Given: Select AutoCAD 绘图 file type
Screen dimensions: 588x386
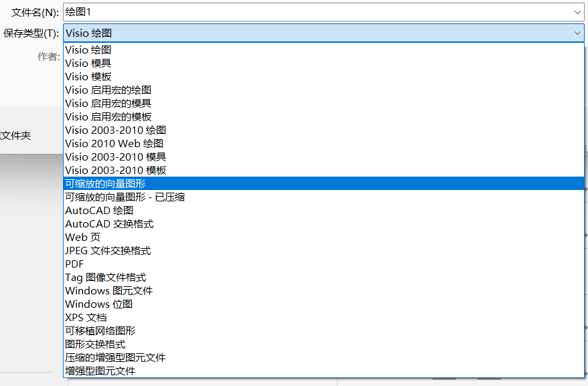Looking at the screenshot, I should pyautogui.click(x=323, y=211).
